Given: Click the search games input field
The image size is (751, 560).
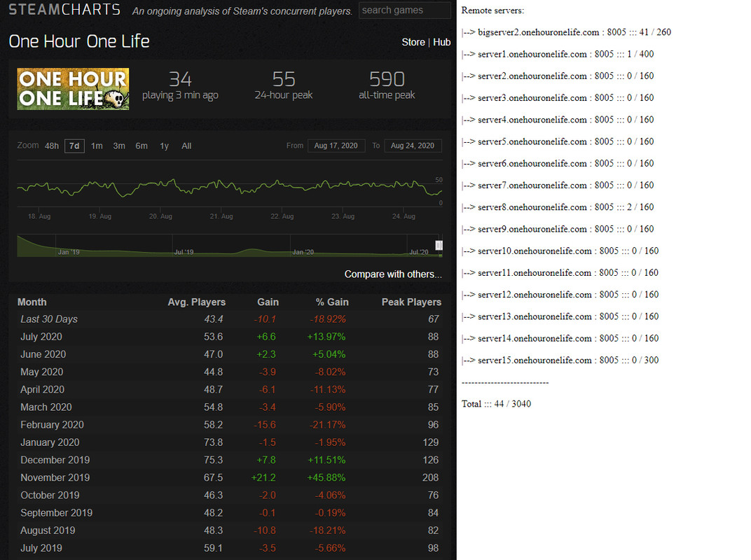Looking at the screenshot, I should 405,10.
